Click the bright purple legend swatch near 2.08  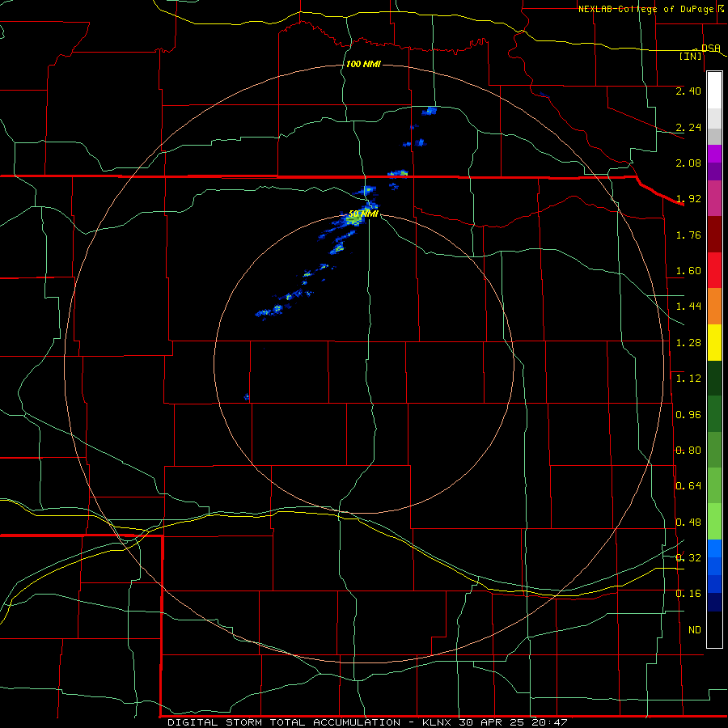click(714, 154)
